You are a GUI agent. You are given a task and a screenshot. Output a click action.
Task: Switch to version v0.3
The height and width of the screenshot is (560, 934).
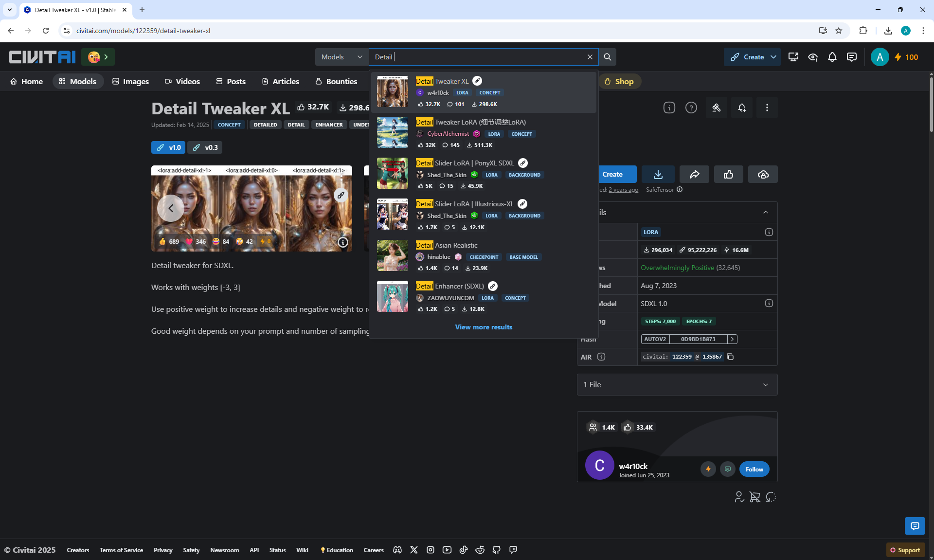tap(205, 147)
